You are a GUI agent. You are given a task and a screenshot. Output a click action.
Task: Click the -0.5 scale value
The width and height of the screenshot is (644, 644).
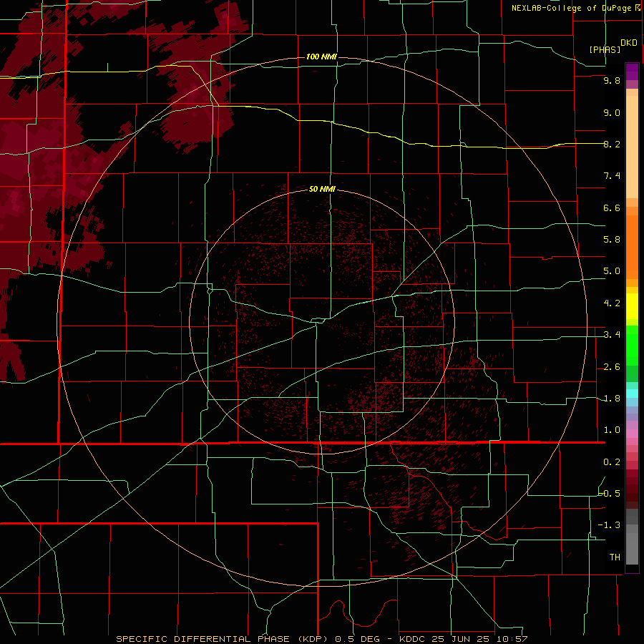point(609,494)
